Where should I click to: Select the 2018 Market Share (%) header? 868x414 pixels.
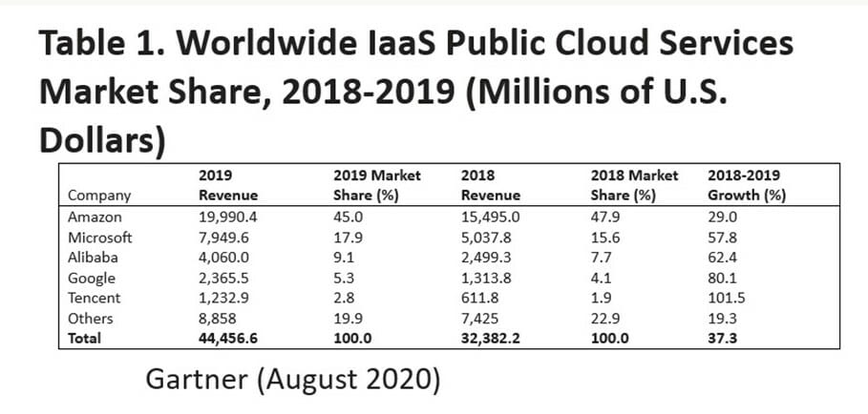tap(634, 186)
